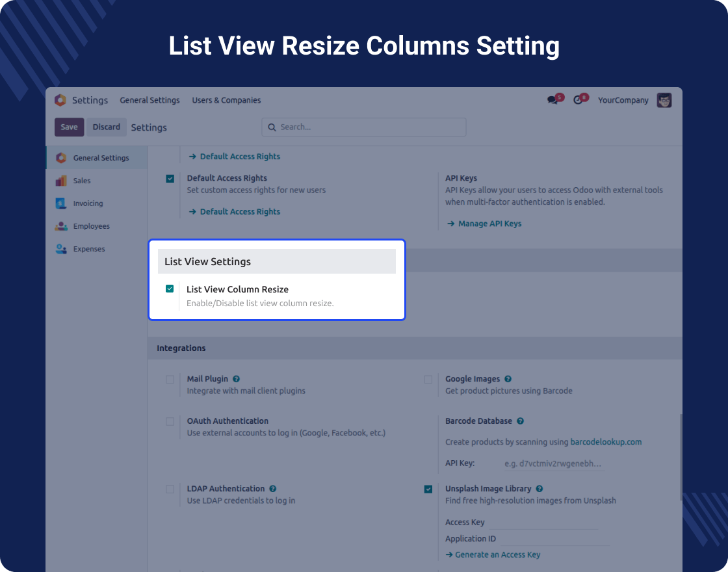Click the arrow icon beside Generate an Access Key
Image resolution: width=728 pixels, height=572 pixels.
(x=449, y=555)
